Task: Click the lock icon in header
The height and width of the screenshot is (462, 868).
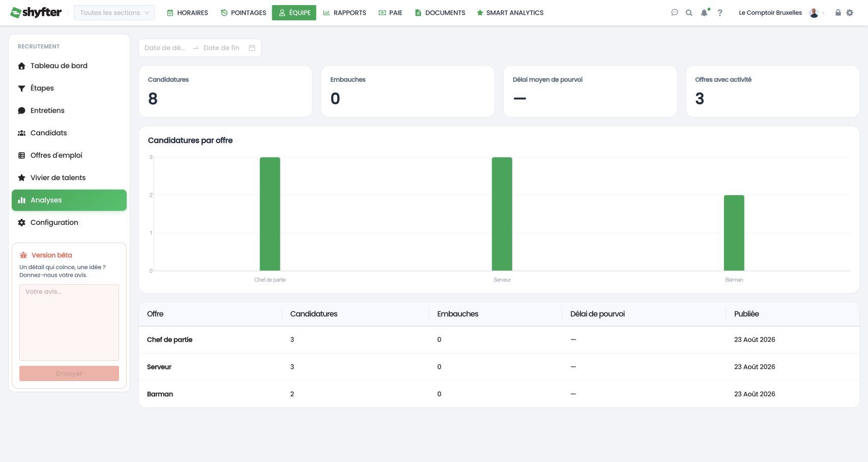Action: tap(838, 13)
